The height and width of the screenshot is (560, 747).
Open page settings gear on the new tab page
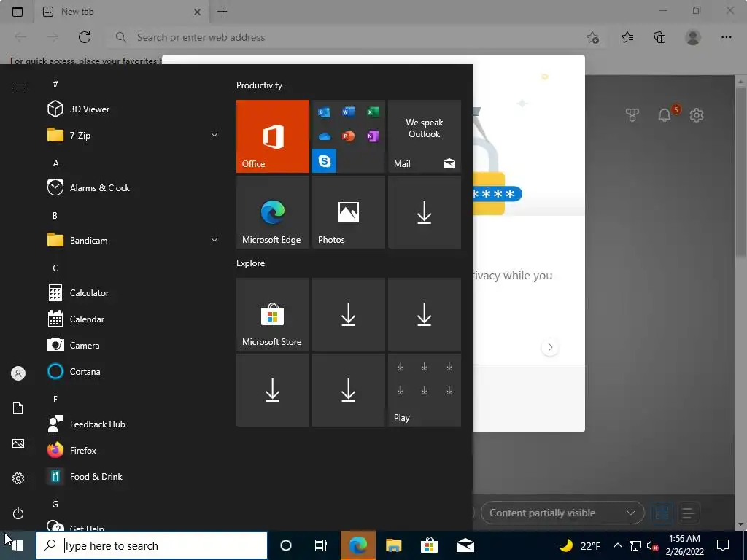click(x=697, y=114)
